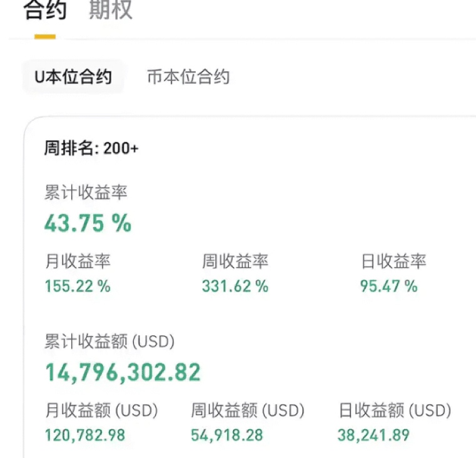This screenshot has height=458, width=476.
Task: Select the 54,918.28 weekly profit amount
Action: [227, 435]
